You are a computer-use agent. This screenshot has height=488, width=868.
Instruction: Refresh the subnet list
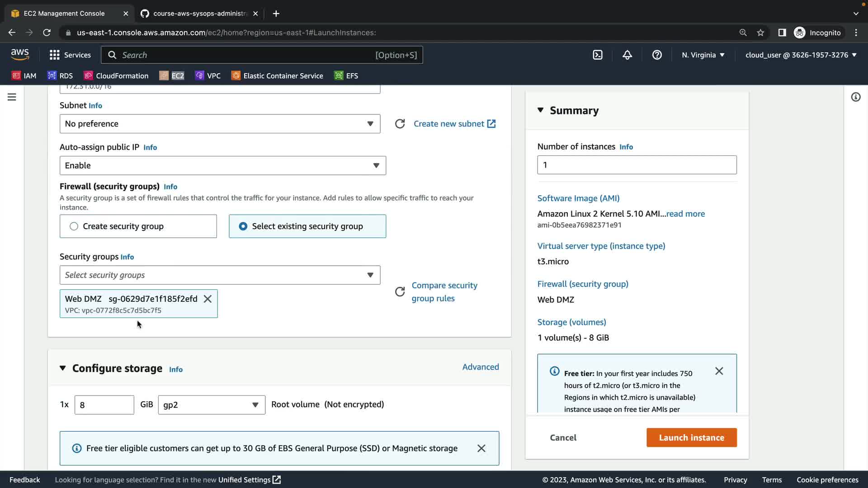[x=400, y=124]
